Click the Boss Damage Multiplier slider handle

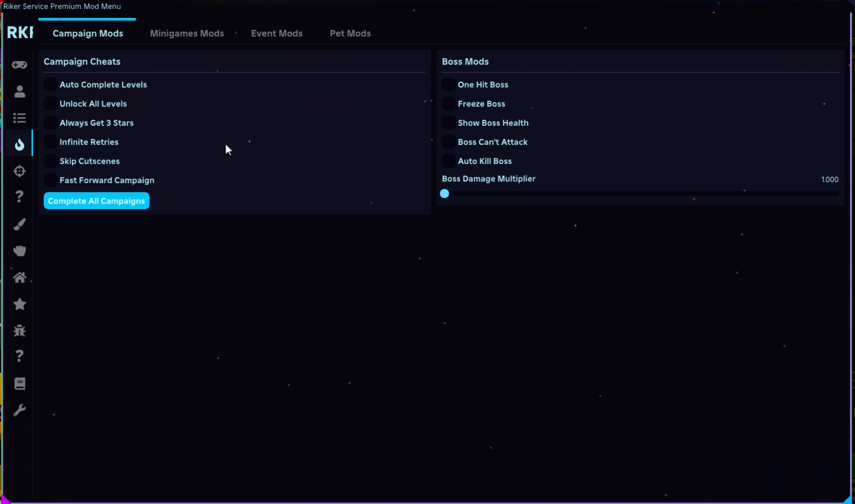(444, 194)
